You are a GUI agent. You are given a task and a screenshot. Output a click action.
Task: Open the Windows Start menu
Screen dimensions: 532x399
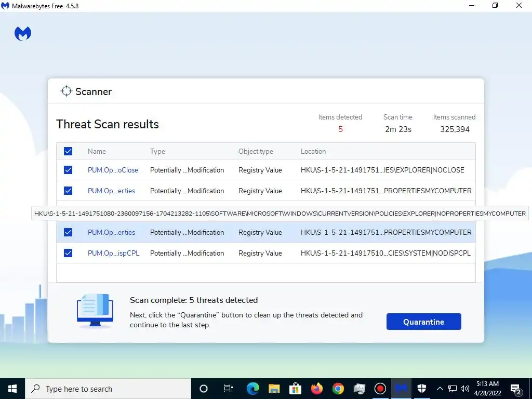pos(12,389)
